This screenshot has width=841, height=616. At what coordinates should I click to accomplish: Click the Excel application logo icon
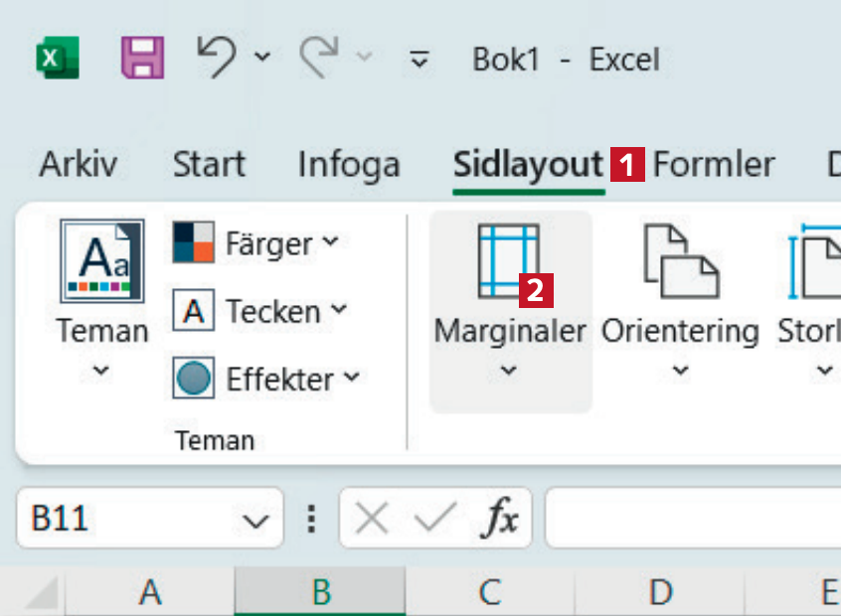point(58,58)
